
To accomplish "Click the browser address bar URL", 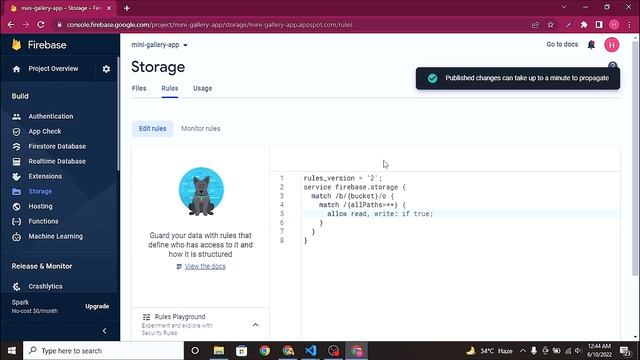I will click(209, 25).
